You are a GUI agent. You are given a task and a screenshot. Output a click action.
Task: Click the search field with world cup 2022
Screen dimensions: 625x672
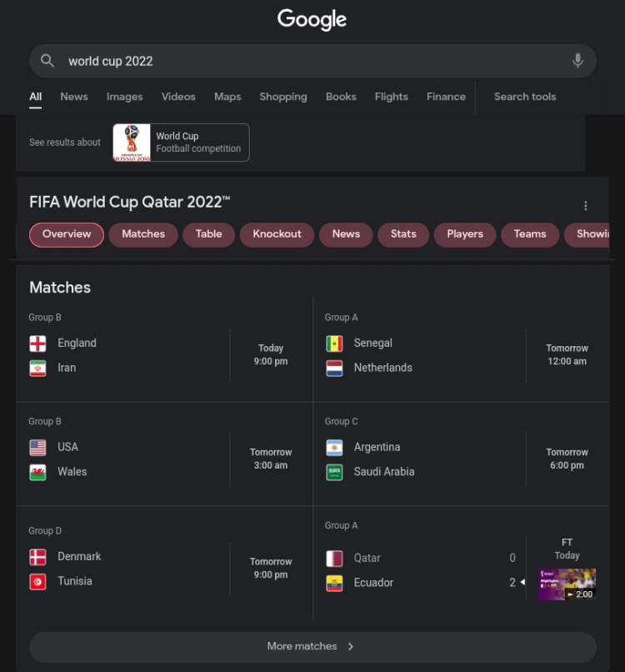click(312, 61)
